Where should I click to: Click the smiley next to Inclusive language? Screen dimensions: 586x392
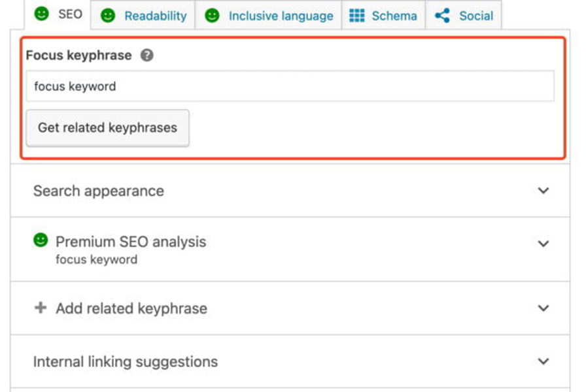211,15
